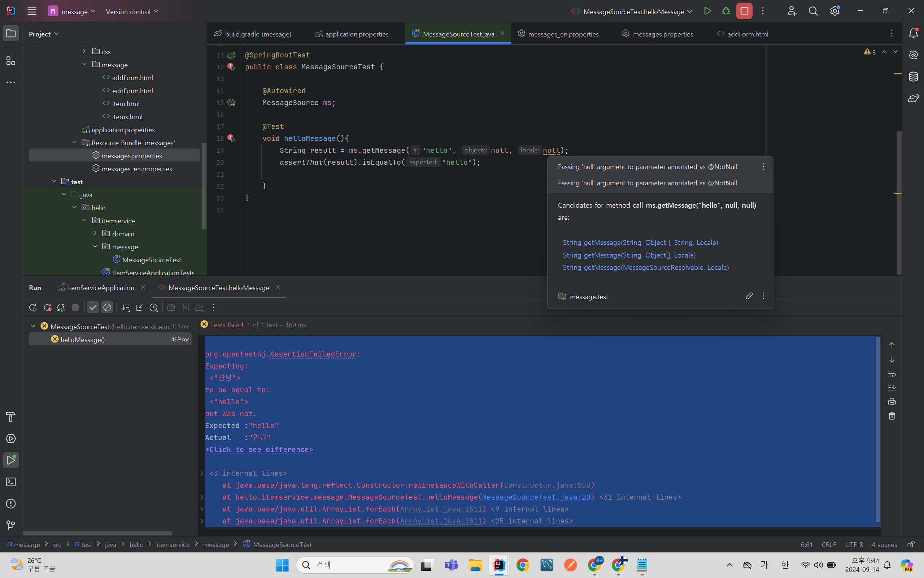Open MessageSourceTest.java:20 stack trace link
The width and height of the screenshot is (924, 578).
[536, 497]
